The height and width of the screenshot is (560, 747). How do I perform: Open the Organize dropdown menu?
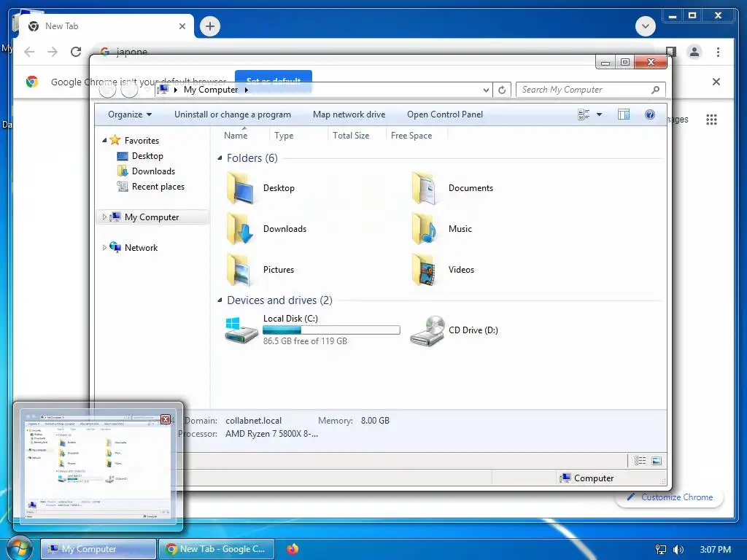coord(130,114)
